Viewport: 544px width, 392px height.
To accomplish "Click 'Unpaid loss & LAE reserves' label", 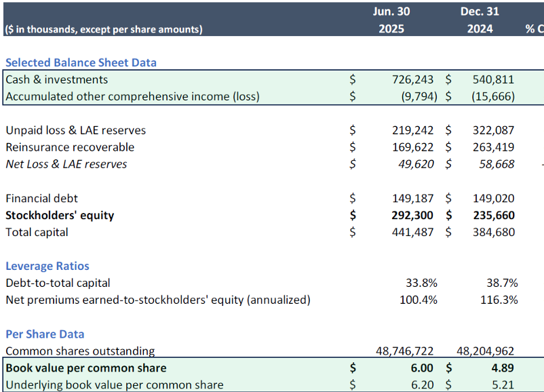I will click(76, 130).
